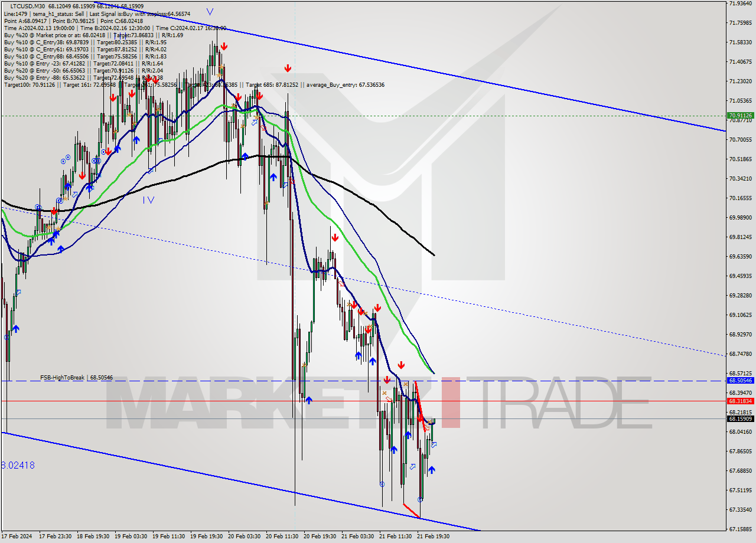
Task: Click the 67.33540 price axis label
Action: 741,509
